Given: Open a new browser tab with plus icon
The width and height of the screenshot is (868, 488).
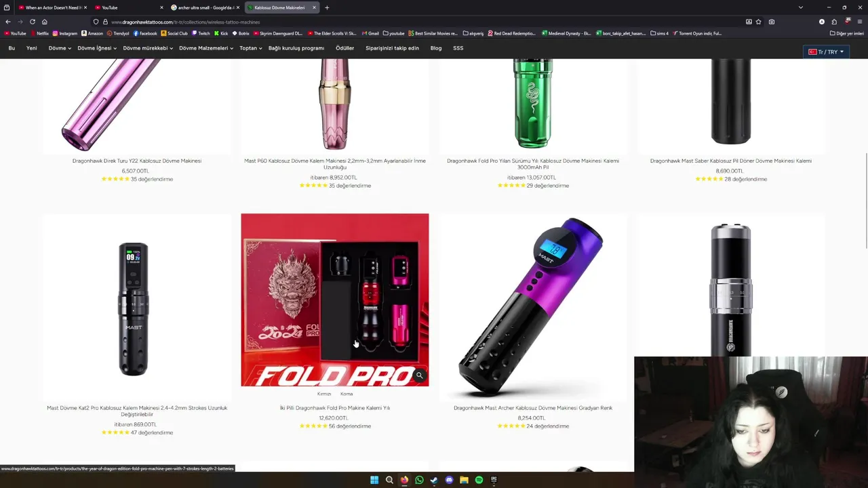Looking at the screenshot, I should 327,7.
